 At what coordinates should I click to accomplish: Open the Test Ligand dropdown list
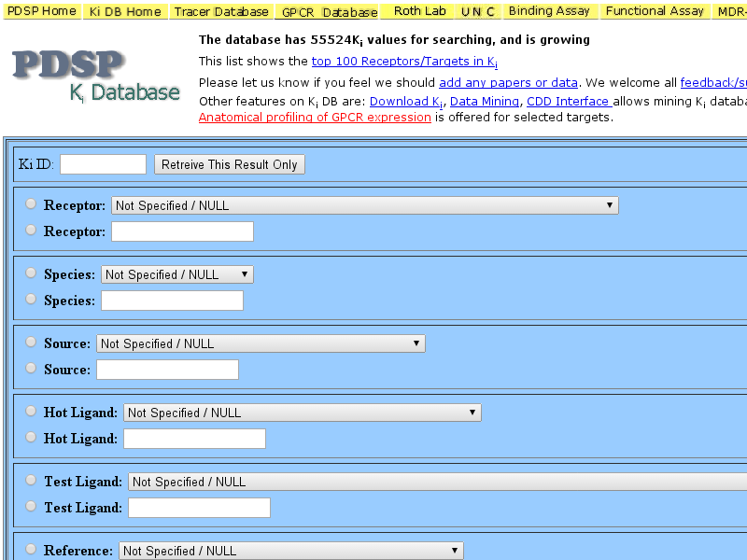coord(437,482)
